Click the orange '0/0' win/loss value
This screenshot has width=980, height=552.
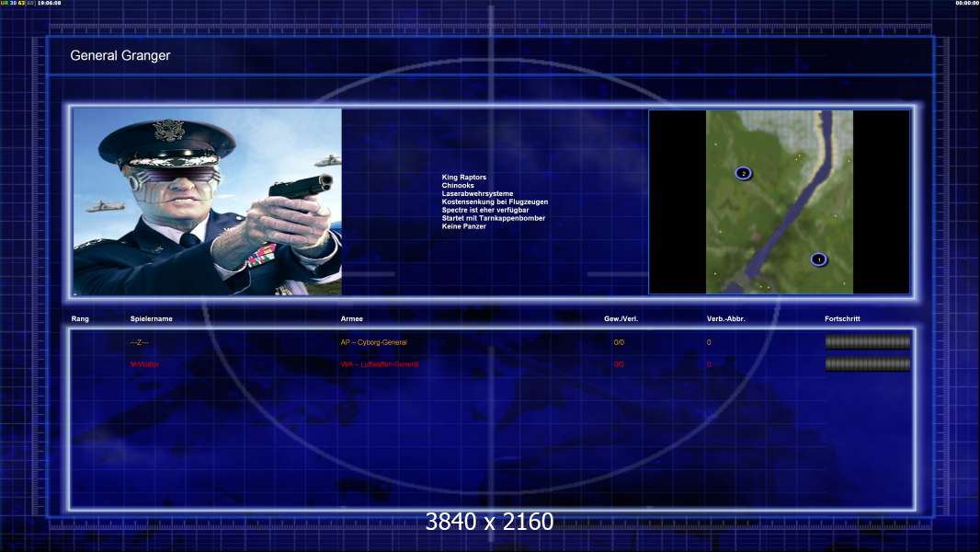point(619,342)
